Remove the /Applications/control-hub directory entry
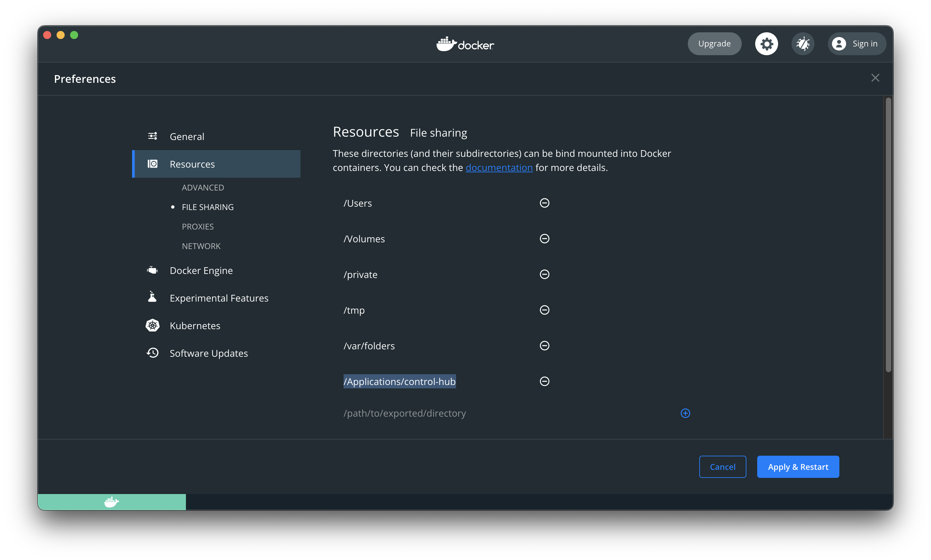 coord(544,381)
